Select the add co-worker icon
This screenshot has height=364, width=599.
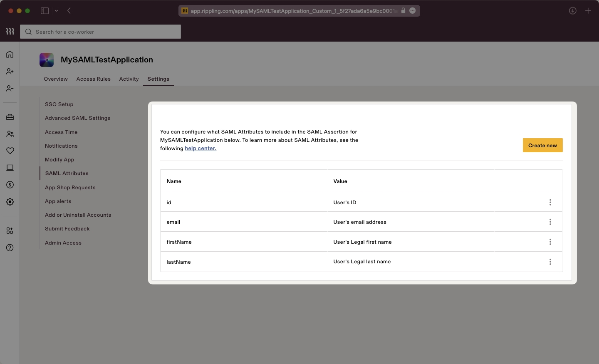10,71
